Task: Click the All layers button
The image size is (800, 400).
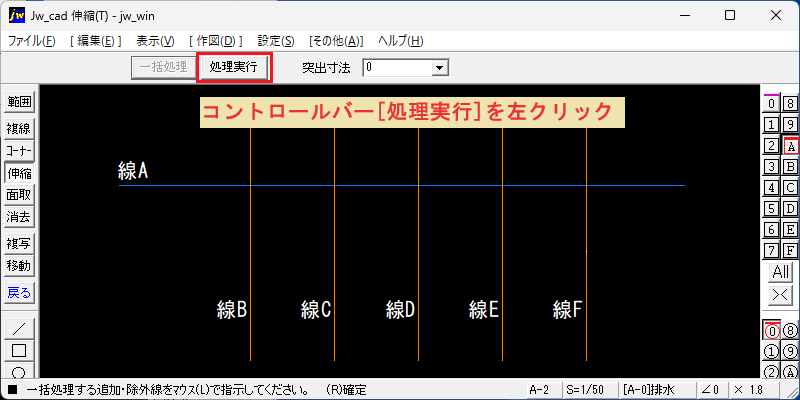Action: (x=781, y=271)
